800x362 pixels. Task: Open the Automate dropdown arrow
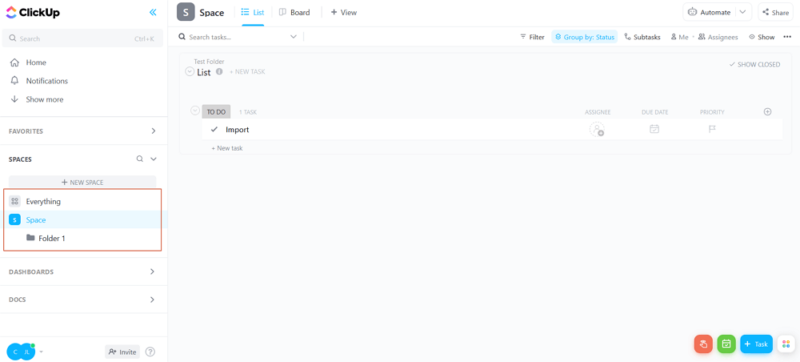743,12
